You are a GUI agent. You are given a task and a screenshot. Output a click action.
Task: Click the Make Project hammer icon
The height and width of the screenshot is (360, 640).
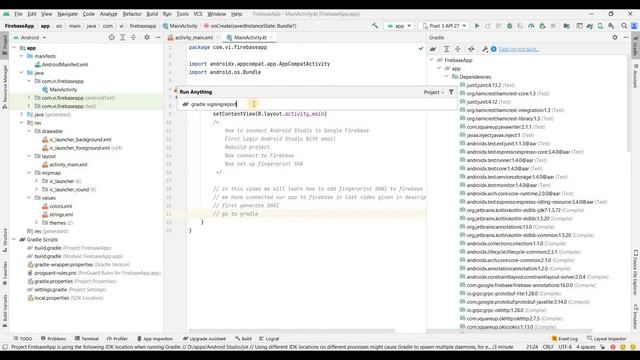coord(375,26)
